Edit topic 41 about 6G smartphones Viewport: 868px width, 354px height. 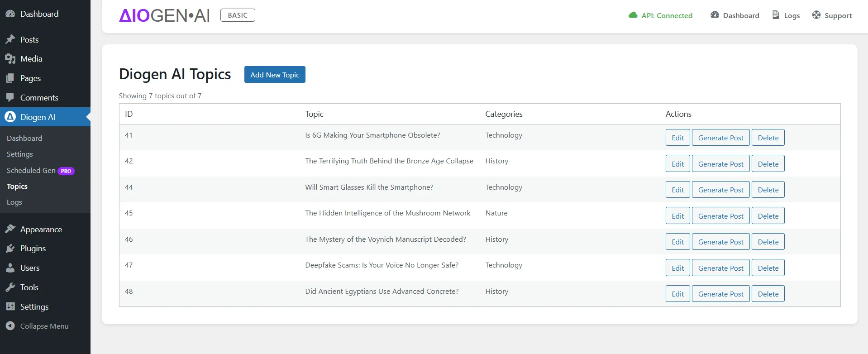pyautogui.click(x=677, y=138)
